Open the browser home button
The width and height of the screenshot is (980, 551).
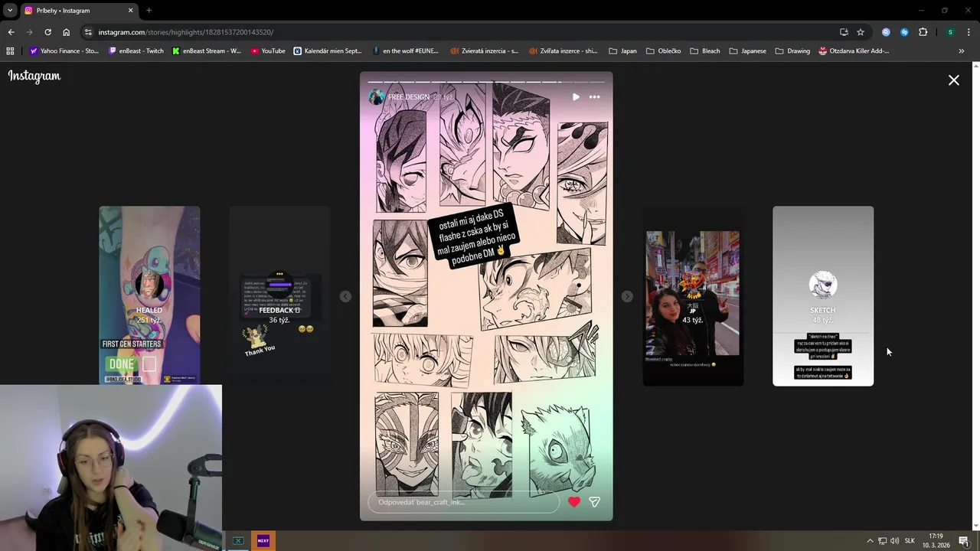(66, 32)
